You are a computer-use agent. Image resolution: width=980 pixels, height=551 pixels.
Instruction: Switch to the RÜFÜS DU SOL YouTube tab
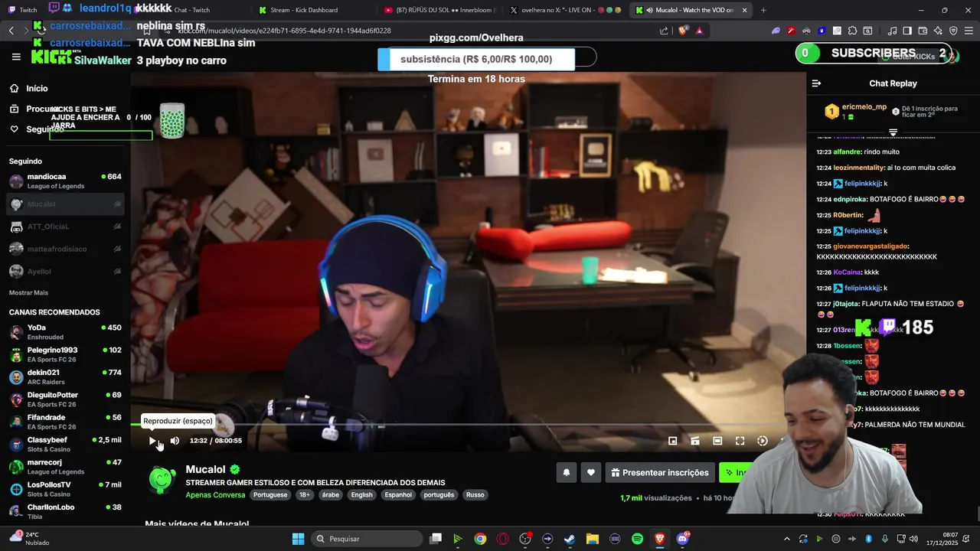pyautogui.click(x=440, y=10)
